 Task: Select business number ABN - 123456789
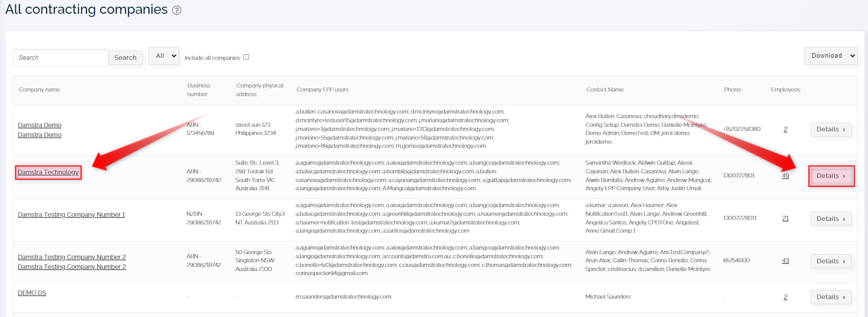200,129
